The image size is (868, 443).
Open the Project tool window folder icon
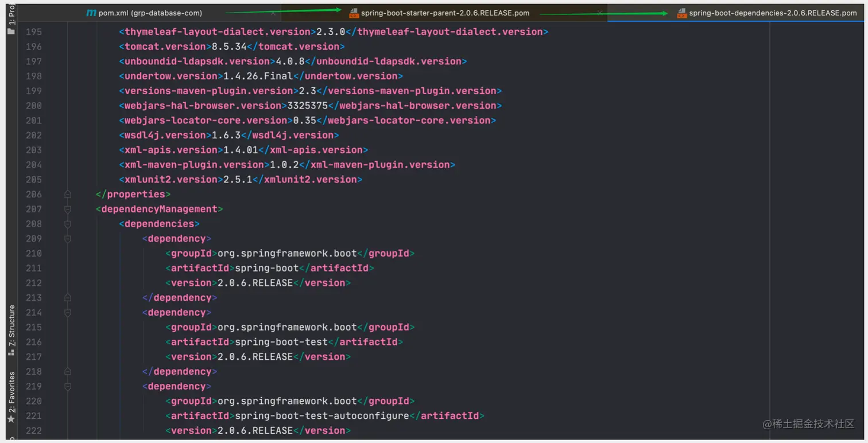11,31
